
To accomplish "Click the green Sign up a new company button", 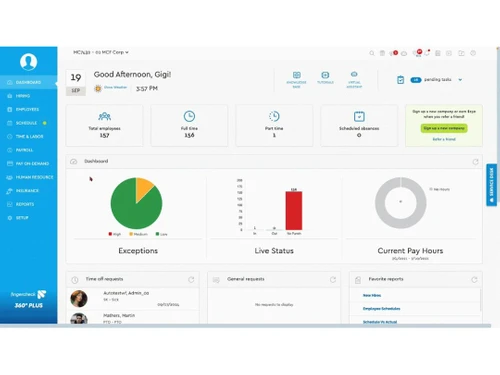I will coord(444,128).
